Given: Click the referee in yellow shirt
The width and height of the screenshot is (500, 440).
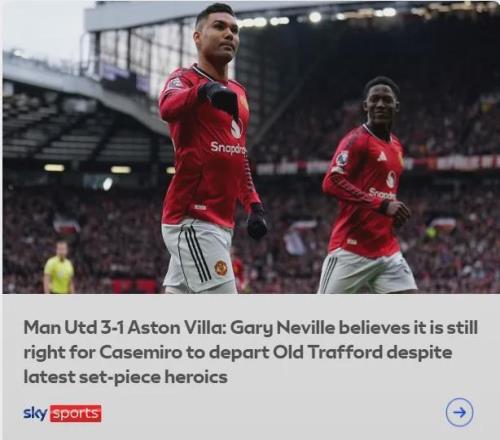Looking at the screenshot, I should click(x=59, y=268).
